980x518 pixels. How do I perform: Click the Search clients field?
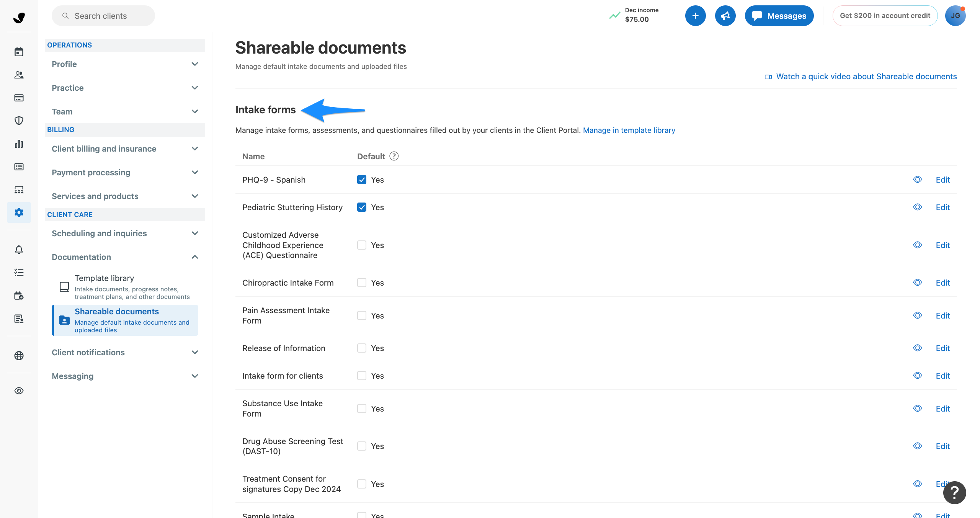(103, 16)
